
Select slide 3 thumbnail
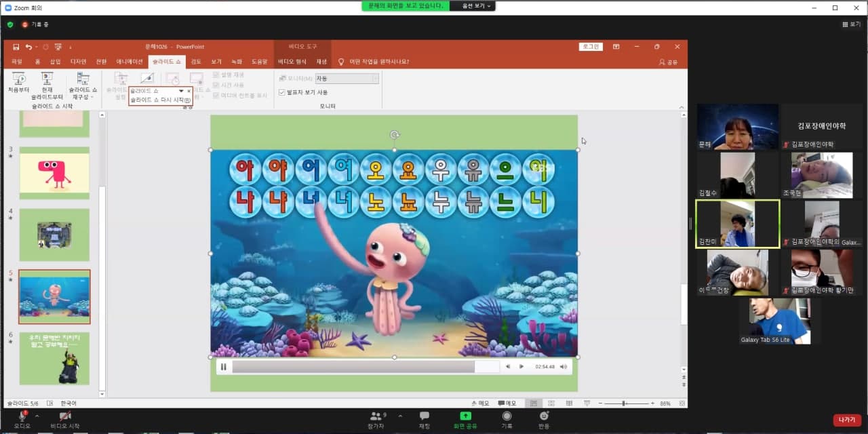point(54,173)
